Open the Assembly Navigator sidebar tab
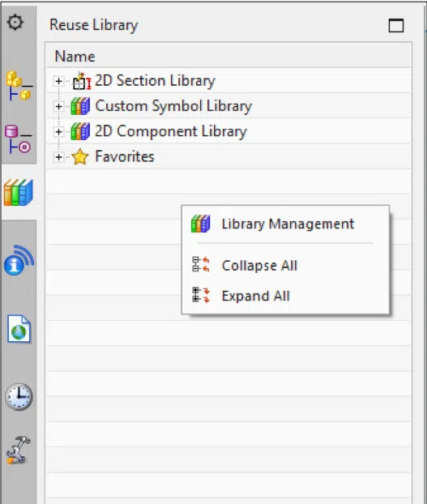This screenshot has height=504, width=427. (19, 86)
